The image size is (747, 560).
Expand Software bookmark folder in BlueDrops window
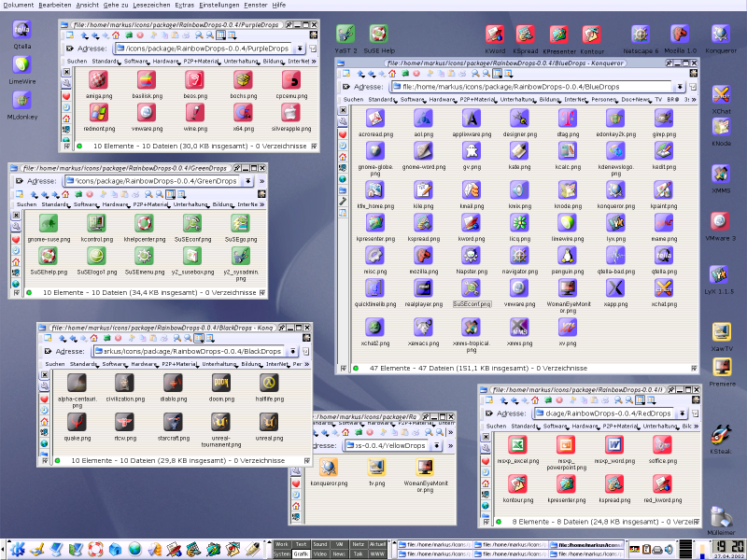coord(413,100)
